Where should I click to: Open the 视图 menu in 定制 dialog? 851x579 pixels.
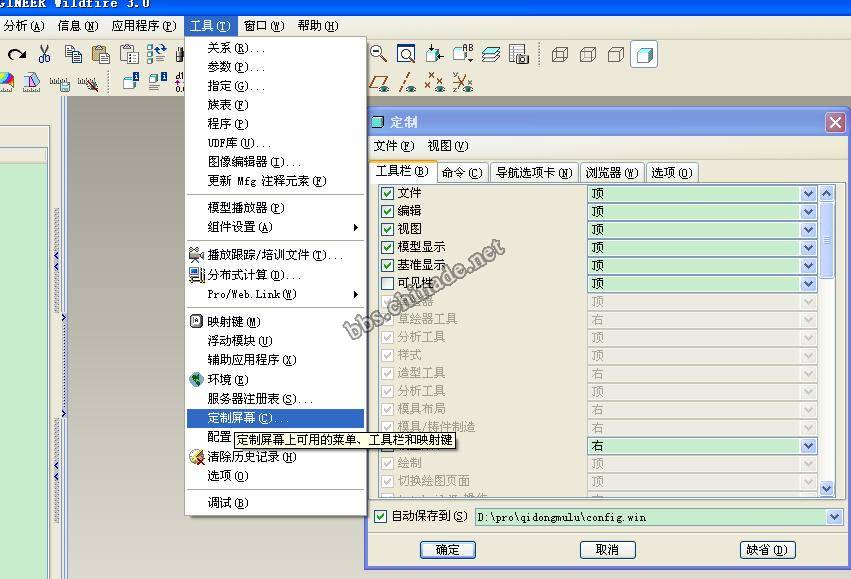click(x=447, y=145)
